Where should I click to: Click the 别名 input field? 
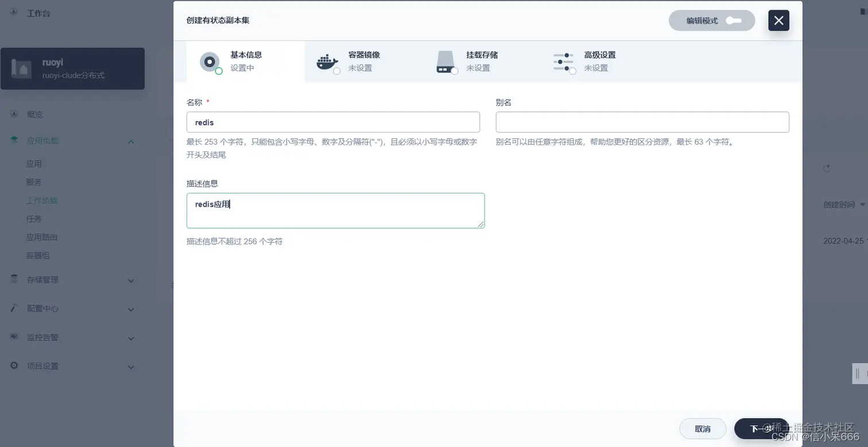(642, 122)
